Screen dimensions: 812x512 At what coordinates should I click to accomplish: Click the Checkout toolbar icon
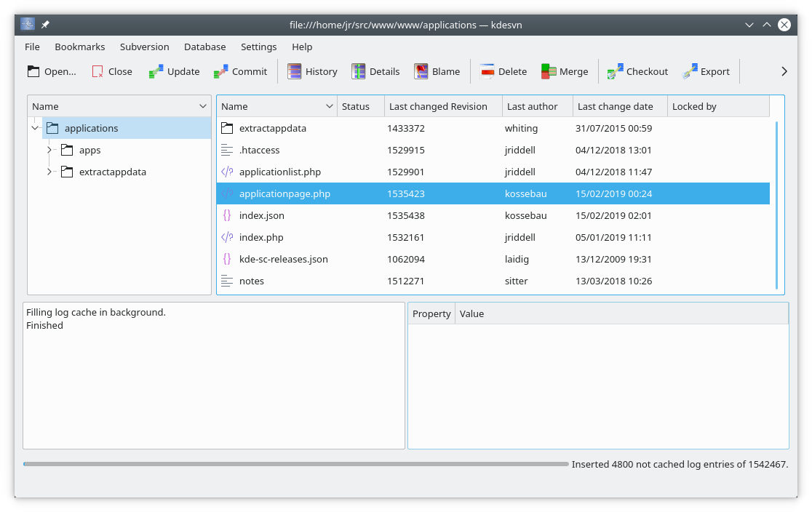(616, 71)
